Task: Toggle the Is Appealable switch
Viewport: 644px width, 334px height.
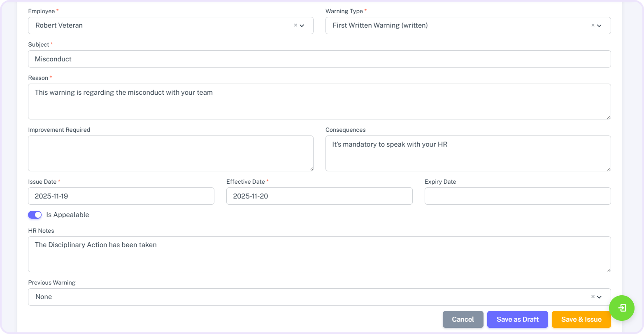Action: (x=35, y=215)
